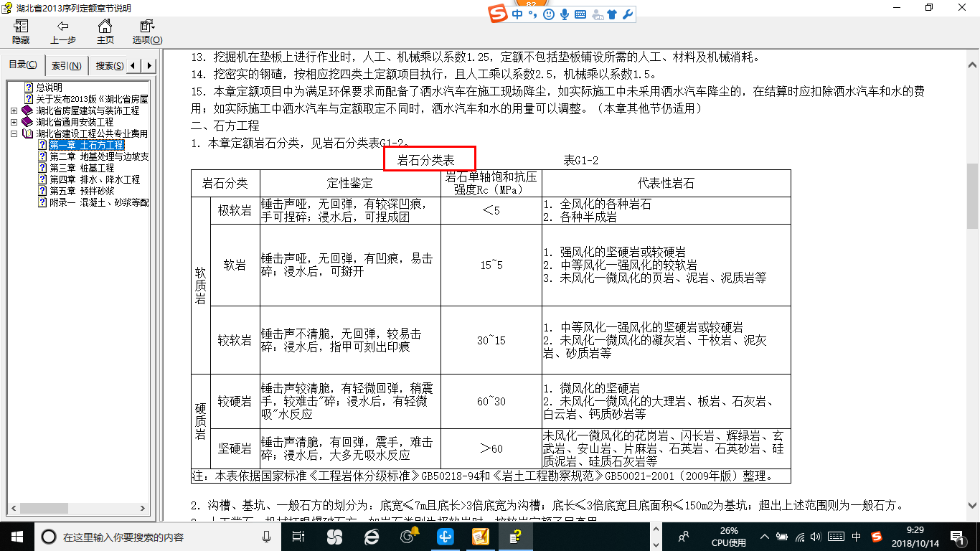This screenshot has width=980, height=551.
Task: Click the taskbar search microphone icon
Action: (267, 536)
